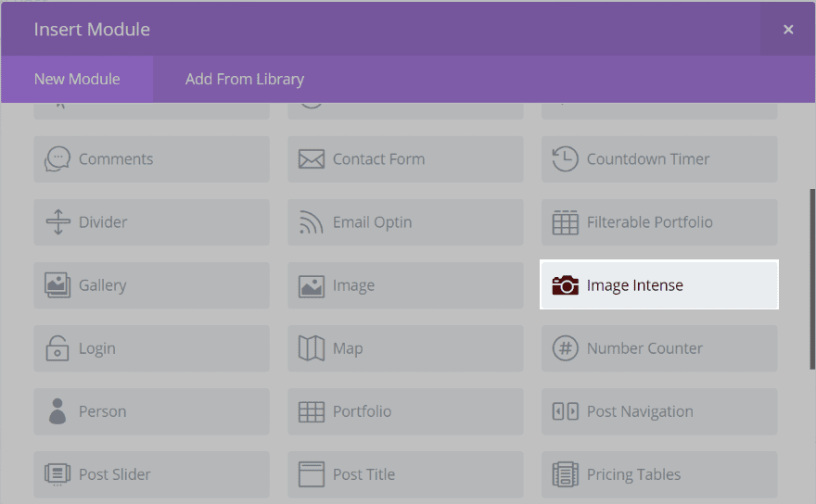Click the Image Intense camera icon
This screenshot has width=816, height=504.
tap(565, 285)
